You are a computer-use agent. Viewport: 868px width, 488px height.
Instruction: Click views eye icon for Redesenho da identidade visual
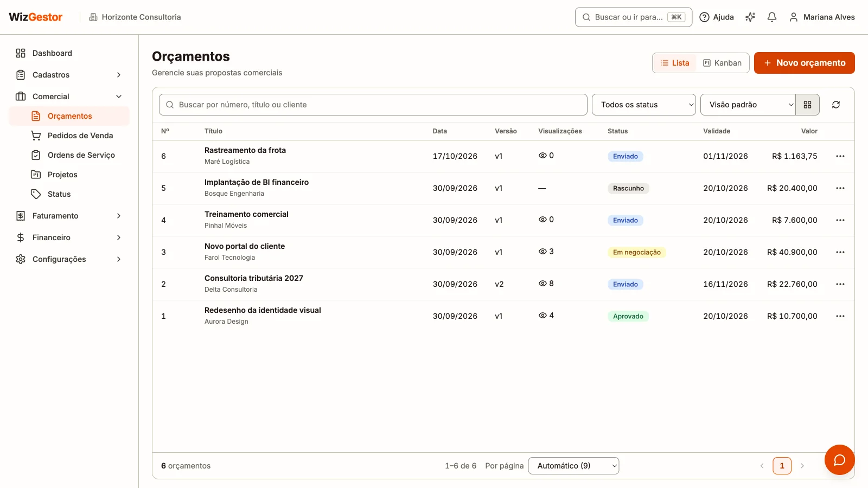click(x=542, y=316)
